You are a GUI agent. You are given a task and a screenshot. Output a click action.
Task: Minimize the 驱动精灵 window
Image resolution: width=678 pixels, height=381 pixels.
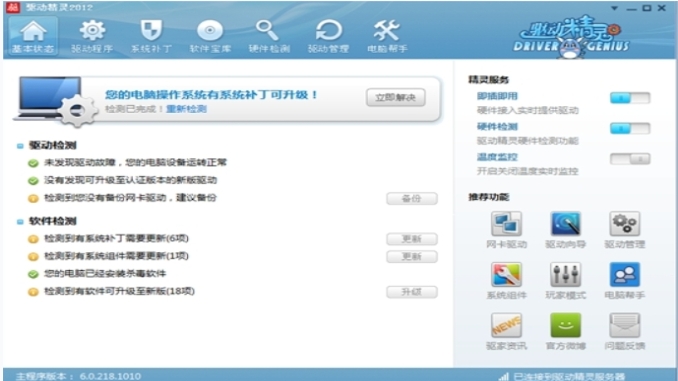631,9
